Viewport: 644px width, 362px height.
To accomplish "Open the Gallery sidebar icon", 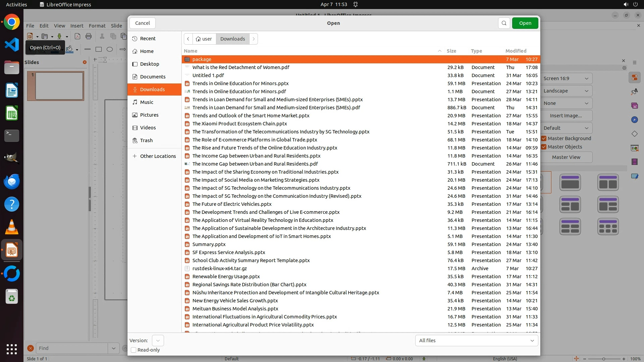I will pyautogui.click(x=634, y=106).
